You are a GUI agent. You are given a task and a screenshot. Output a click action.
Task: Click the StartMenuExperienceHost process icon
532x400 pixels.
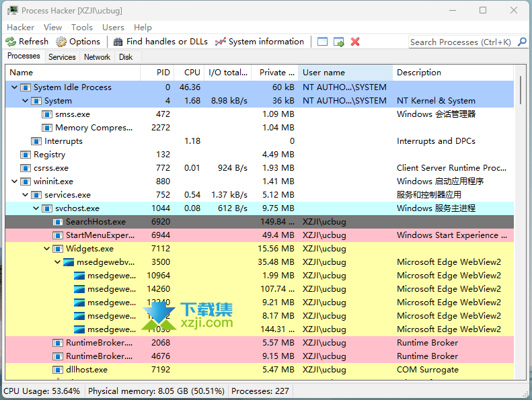pyautogui.click(x=58, y=235)
